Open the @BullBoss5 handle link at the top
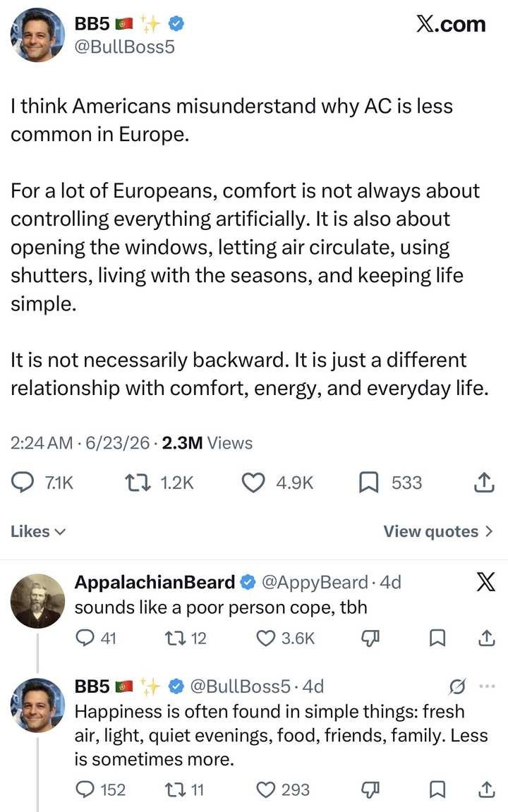508x812 pixels. point(125,47)
